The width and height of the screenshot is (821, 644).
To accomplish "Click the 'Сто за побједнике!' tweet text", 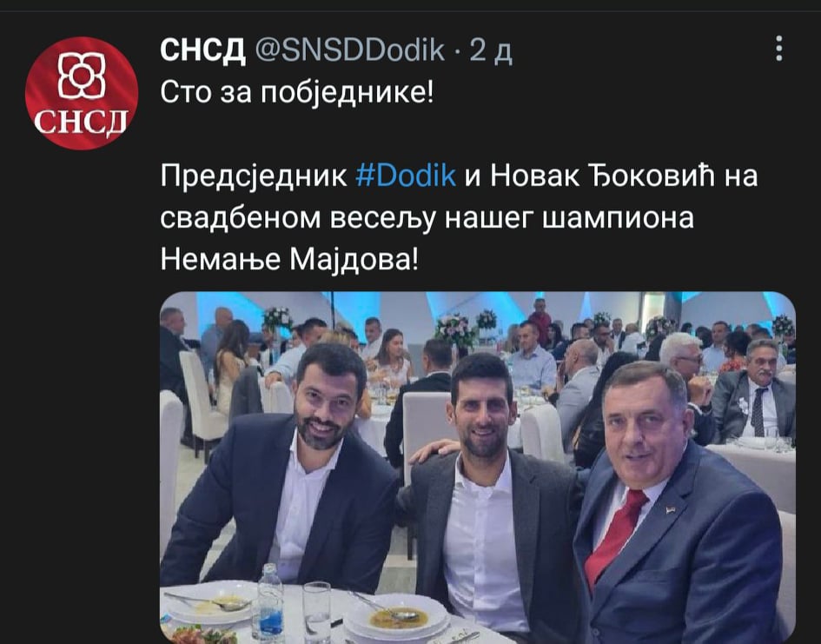I will tap(297, 93).
